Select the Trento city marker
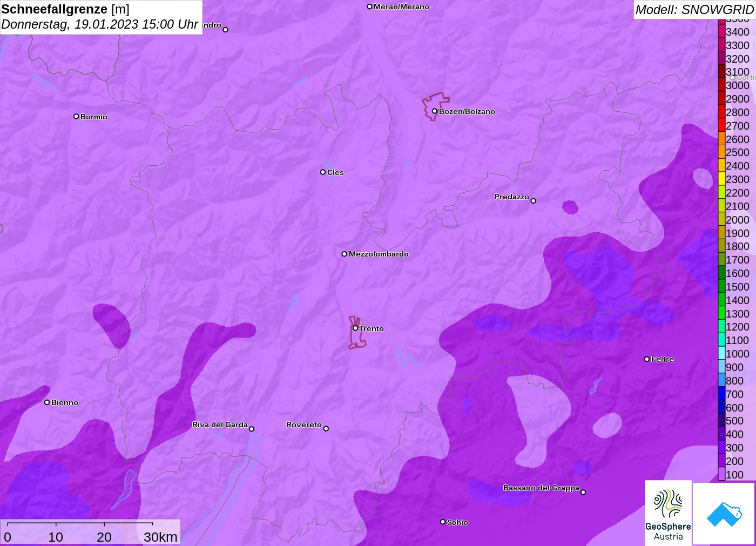Viewport: 756px width, 546px height. pyautogui.click(x=355, y=328)
